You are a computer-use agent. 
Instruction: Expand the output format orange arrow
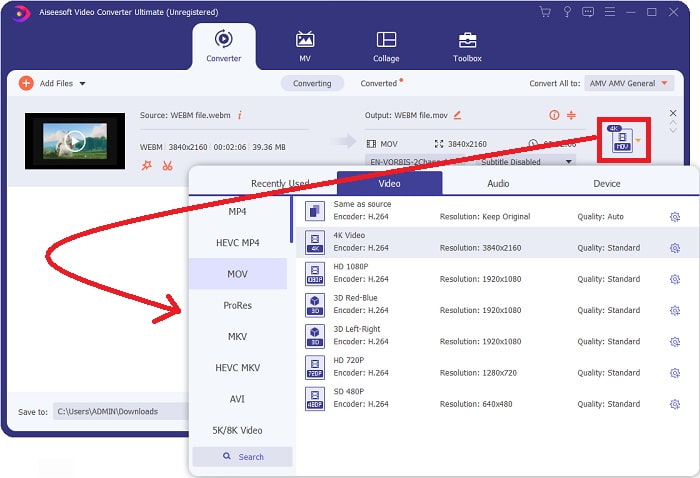click(638, 141)
